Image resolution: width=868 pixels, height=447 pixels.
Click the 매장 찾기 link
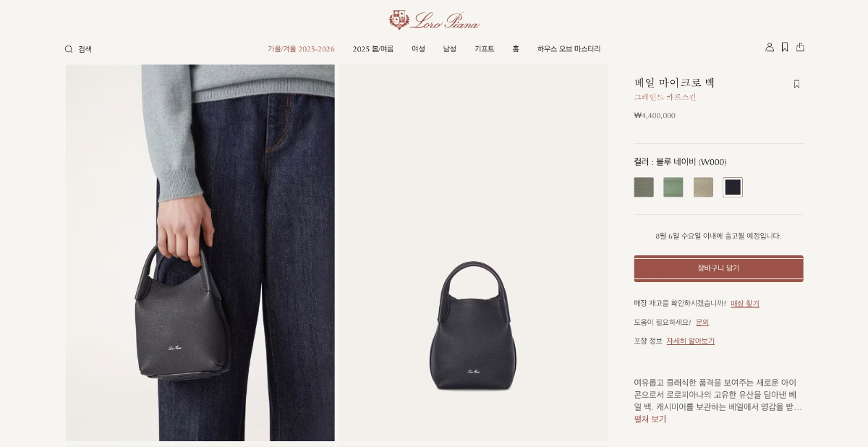coord(745,304)
